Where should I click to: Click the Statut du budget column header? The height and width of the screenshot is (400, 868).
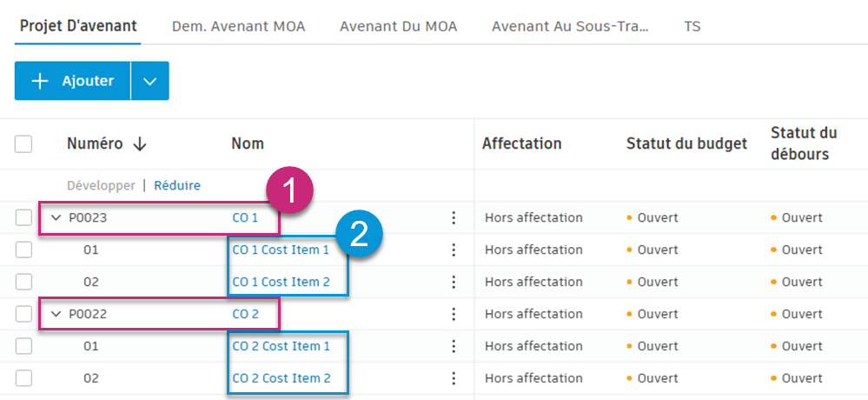pos(686,144)
